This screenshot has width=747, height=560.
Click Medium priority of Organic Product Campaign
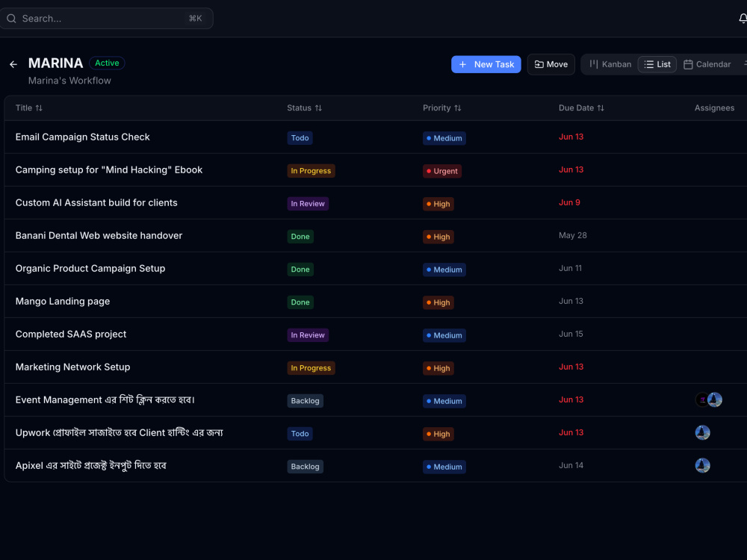pos(444,270)
